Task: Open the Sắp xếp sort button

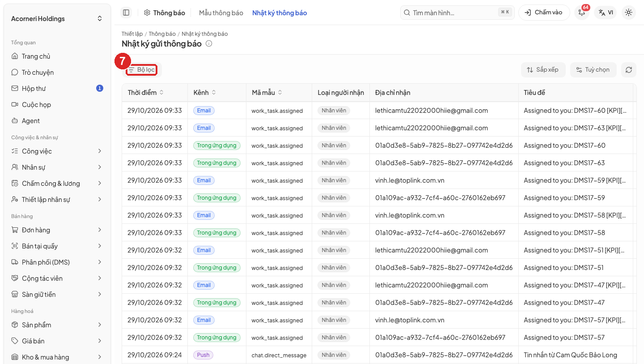Action: coord(543,70)
